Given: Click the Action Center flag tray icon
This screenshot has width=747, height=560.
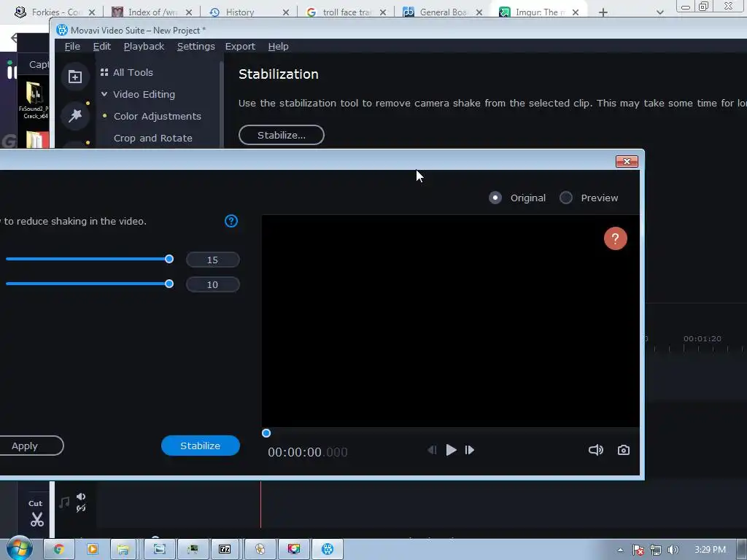Looking at the screenshot, I should pyautogui.click(x=638, y=550).
